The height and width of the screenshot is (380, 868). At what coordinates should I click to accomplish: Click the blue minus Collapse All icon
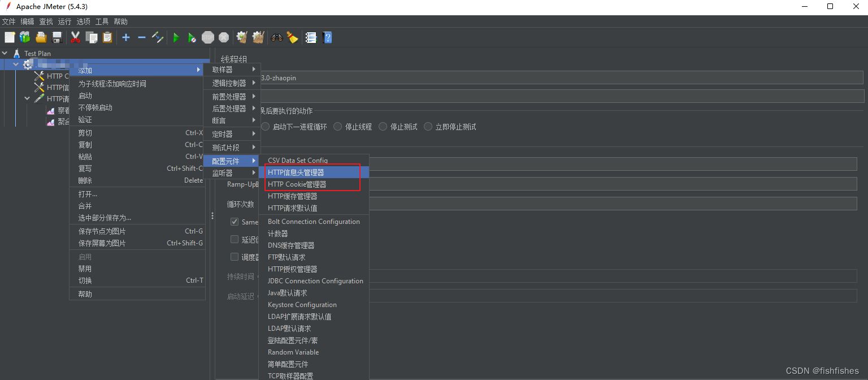point(142,37)
